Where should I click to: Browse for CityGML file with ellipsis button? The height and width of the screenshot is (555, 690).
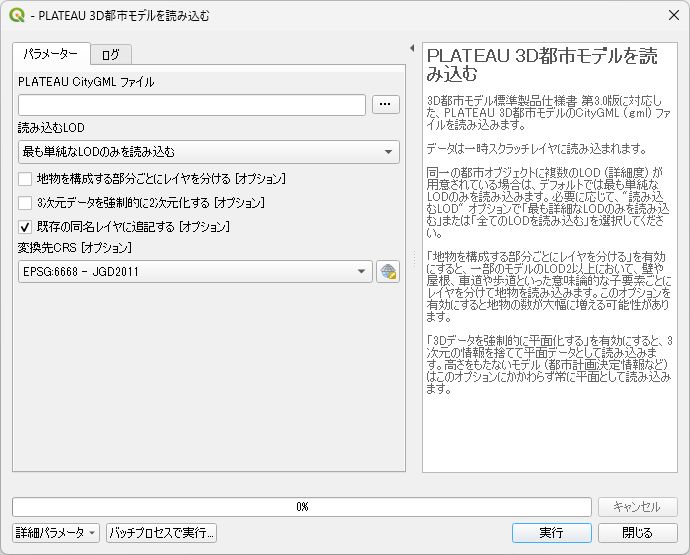[385, 104]
